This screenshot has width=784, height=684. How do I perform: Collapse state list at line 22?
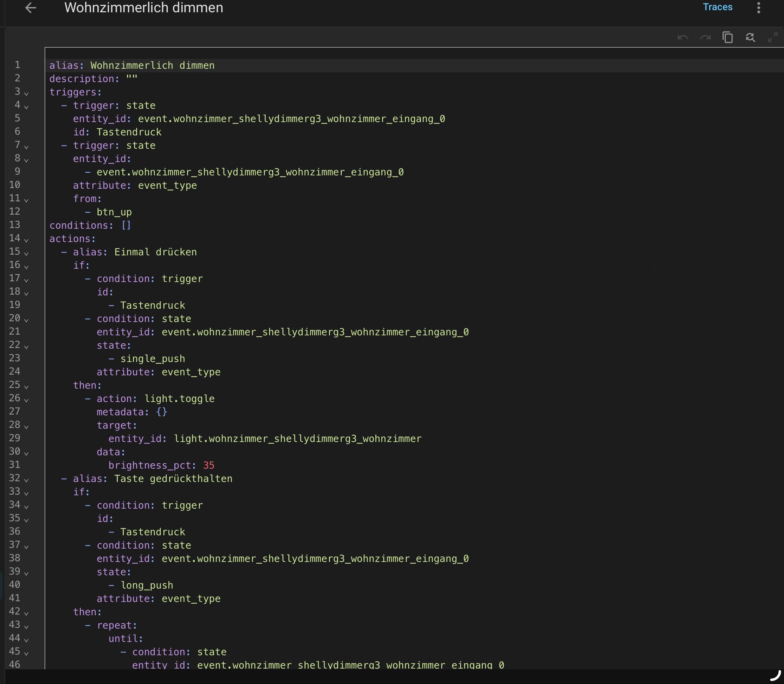click(x=26, y=347)
